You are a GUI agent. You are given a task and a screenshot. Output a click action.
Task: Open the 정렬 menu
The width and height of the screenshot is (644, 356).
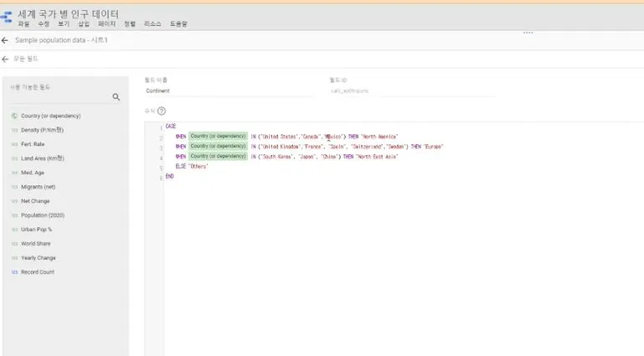130,23
